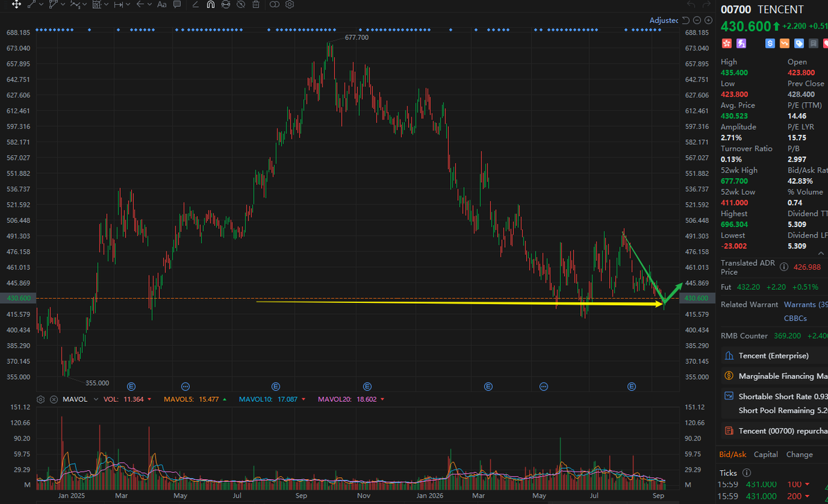Select the polygon shape drawing tool

(52, 4)
